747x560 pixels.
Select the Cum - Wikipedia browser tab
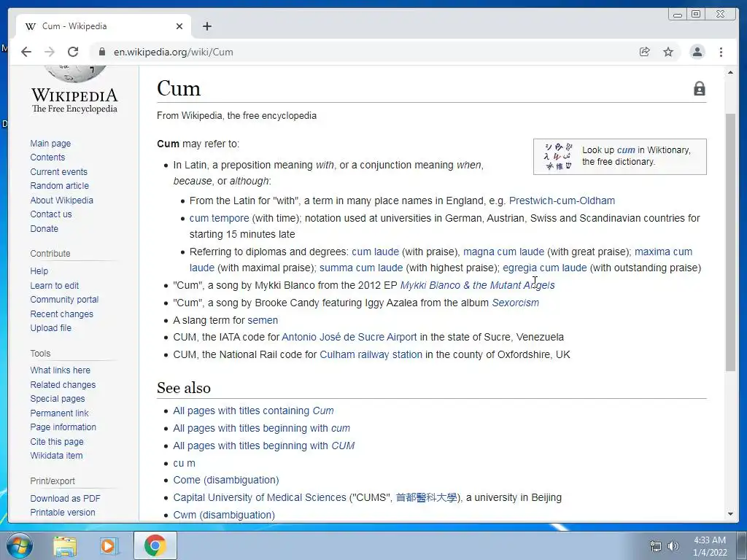pos(104,26)
